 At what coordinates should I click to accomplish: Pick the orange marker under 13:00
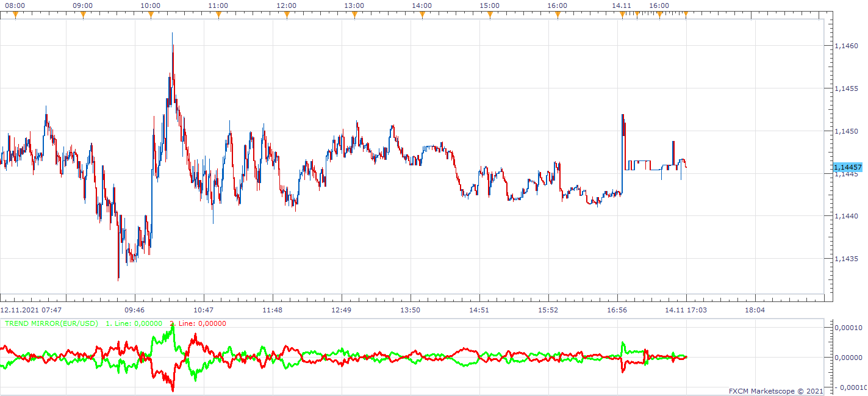pos(354,15)
